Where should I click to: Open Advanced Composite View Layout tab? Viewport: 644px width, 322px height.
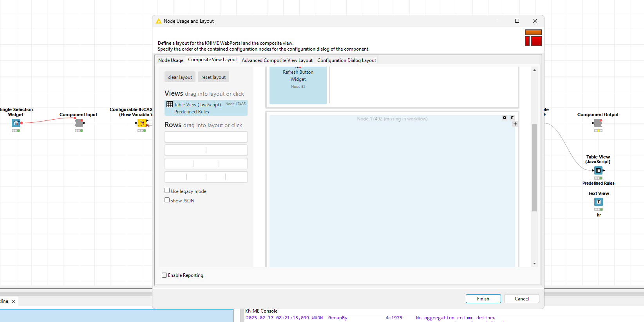[x=277, y=60]
